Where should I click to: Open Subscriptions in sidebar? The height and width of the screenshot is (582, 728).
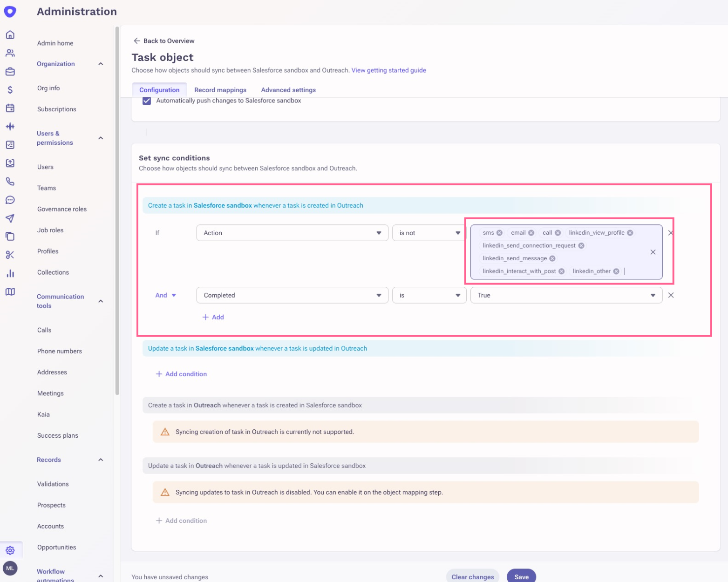[57, 109]
